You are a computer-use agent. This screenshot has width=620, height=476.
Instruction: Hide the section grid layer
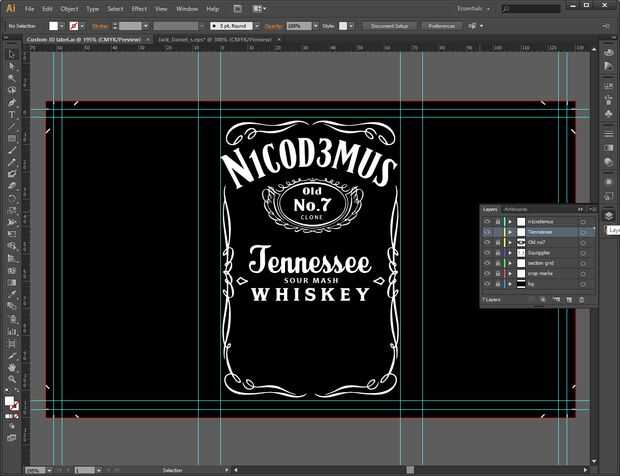[487, 263]
